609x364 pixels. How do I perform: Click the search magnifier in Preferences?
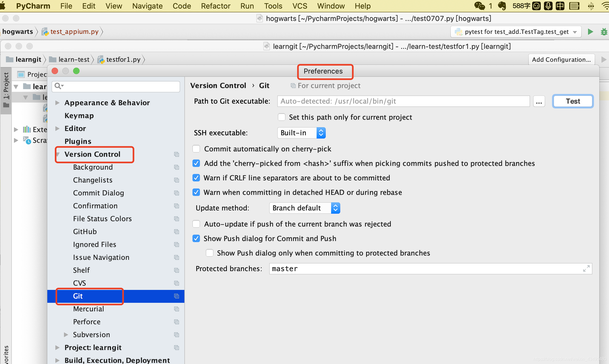[59, 86]
